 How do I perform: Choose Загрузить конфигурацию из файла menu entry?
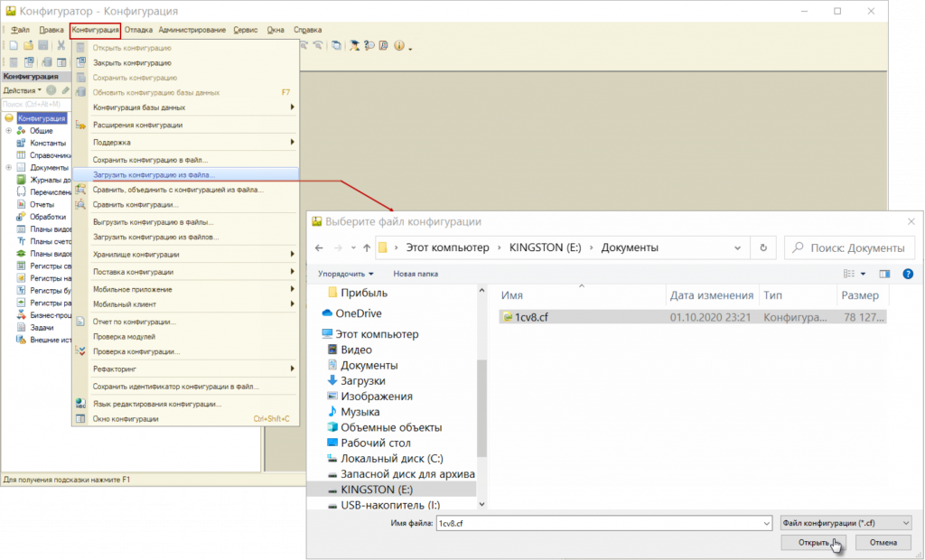154,175
